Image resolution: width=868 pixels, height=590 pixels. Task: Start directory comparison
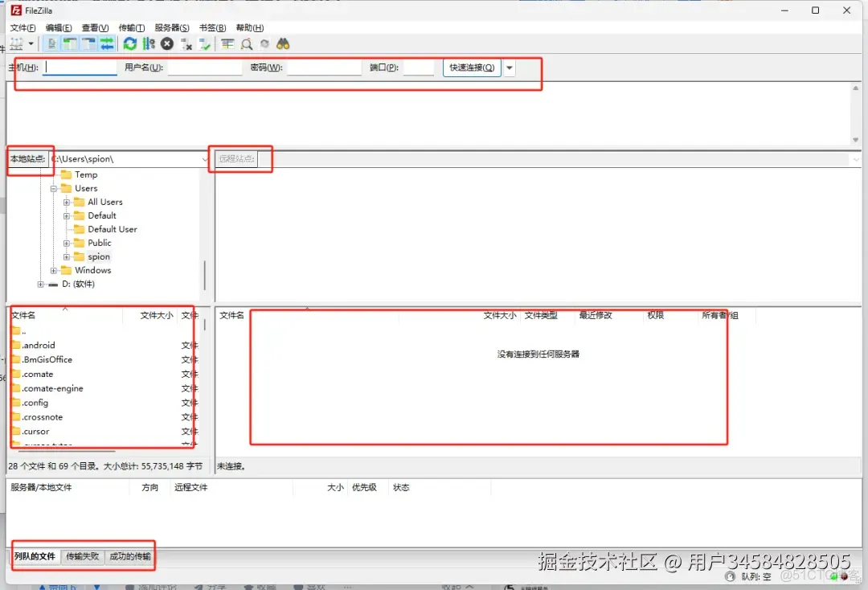click(246, 44)
